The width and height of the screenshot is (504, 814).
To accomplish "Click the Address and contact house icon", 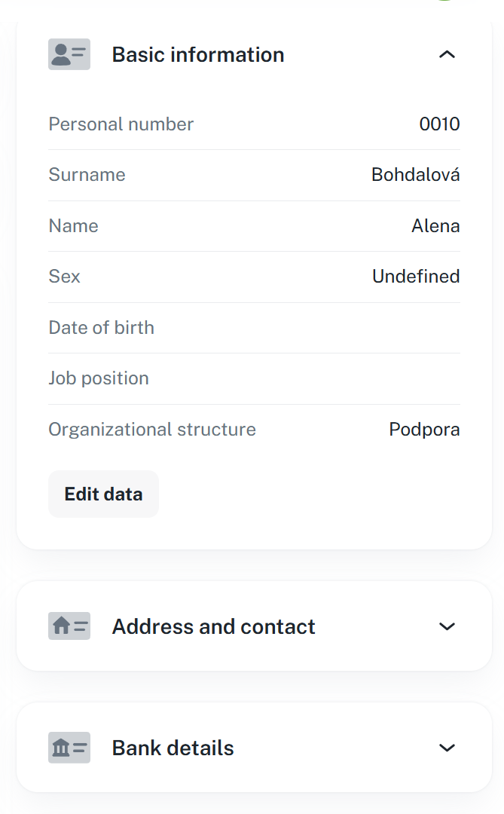I will click(69, 626).
